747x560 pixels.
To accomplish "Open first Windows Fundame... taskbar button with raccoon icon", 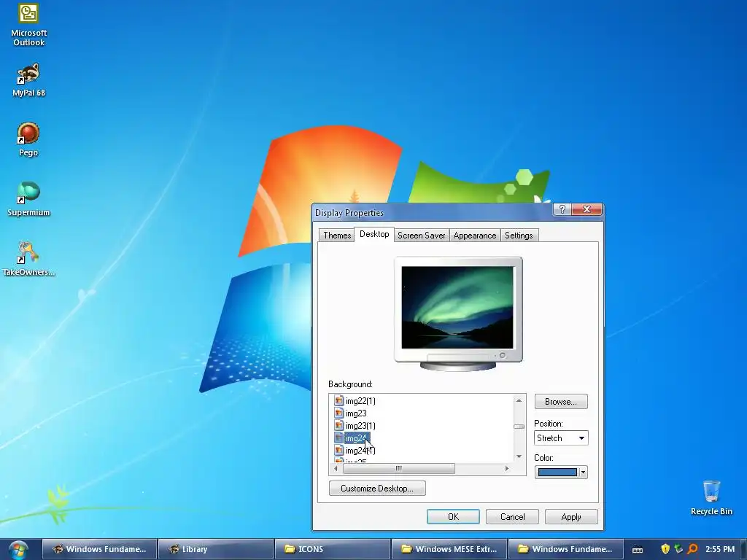I will (99, 549).
